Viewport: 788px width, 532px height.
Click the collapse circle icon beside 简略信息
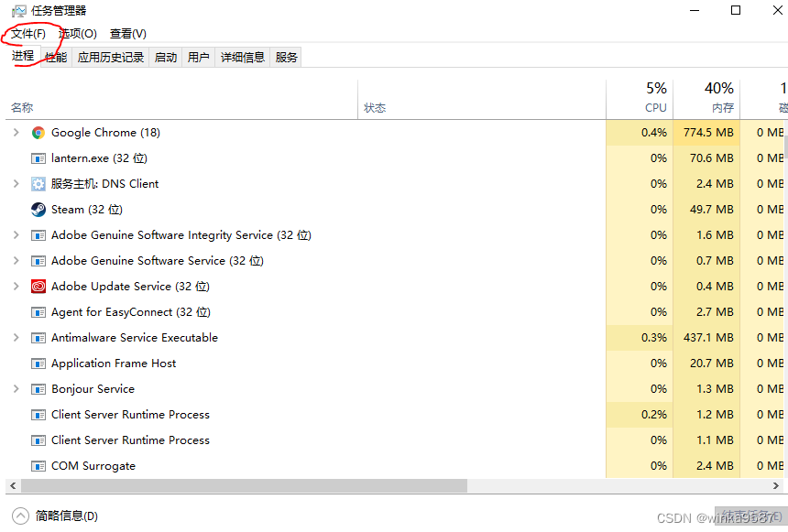20,516
